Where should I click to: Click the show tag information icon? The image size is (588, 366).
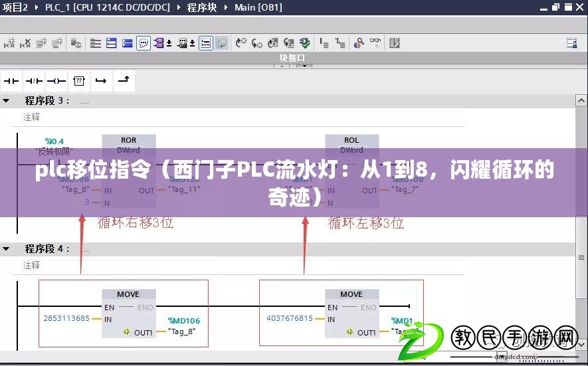pyautogui.click(x=182, y=43)
